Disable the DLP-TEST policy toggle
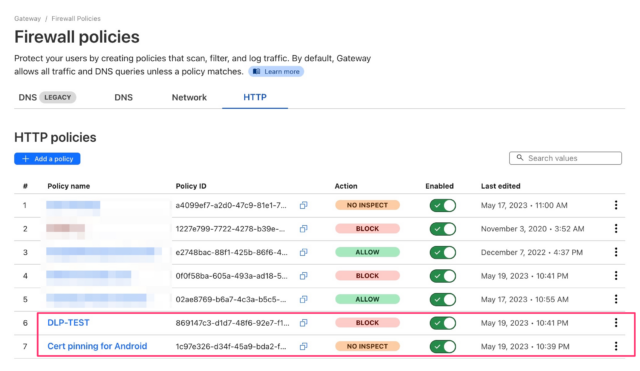Image resolution: width=640 pixels, height=371 pixels. click(442, 323)
